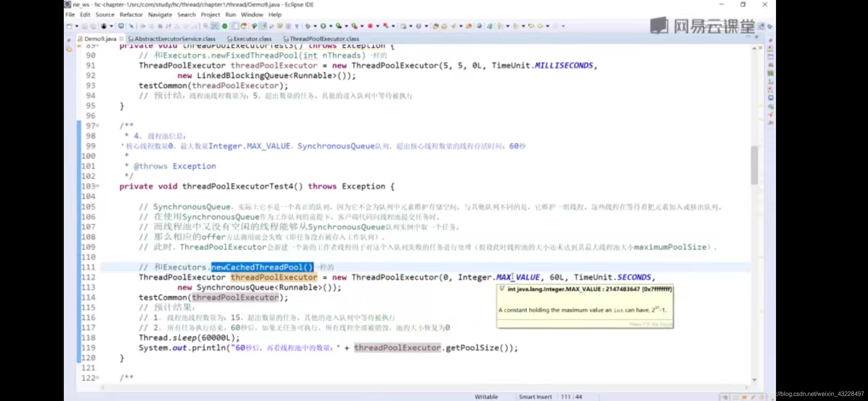Click the green Run play icon
Viewport: 868px width, 401px height.
point(323,26)
